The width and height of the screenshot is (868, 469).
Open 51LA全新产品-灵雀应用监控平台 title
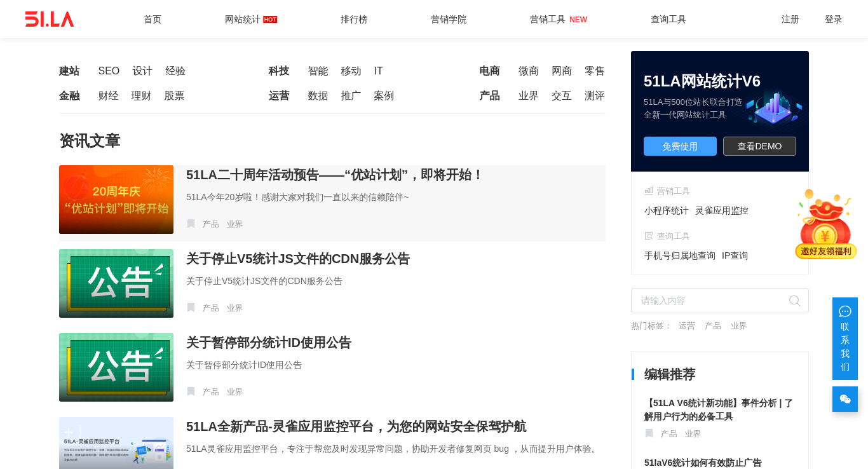coord(356,426)
